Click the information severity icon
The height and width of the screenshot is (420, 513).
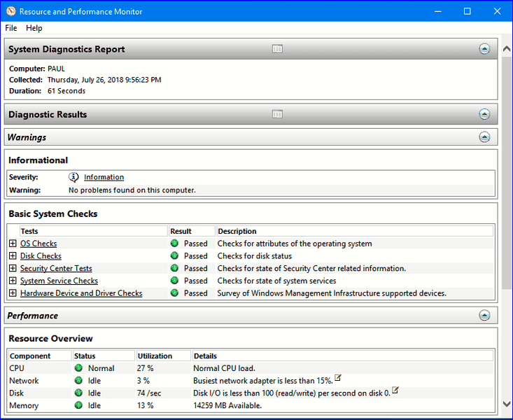pos(73,177)
